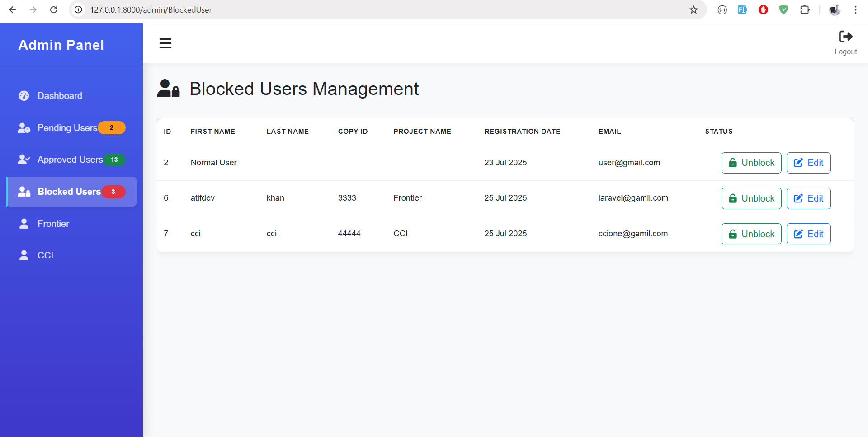
Task: Click the green shield extension icon
Action: 784,10
